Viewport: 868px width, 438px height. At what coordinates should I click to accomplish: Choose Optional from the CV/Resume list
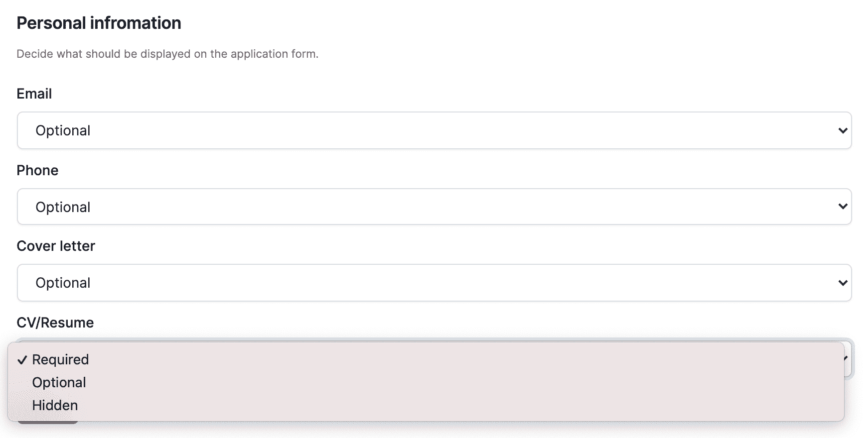(59, 382)
